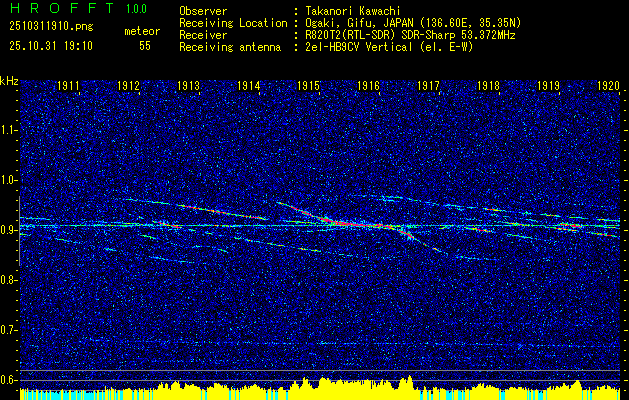Click the 0.8 frequency axis label
Viewport: 629px width, 400px height.
click(x=7, y=280)
